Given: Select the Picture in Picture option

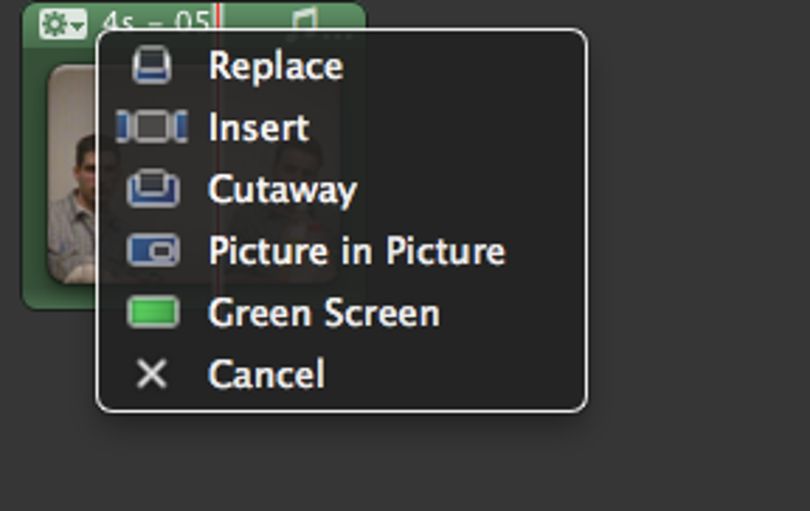Looking at the screenshot, I should (x=357, y=251).
